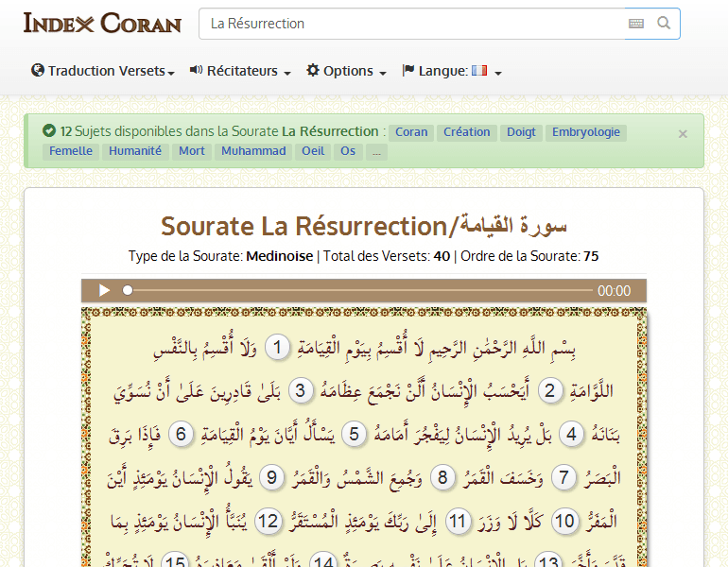The height and width of the screenshot is (567, 728).
Task: Click the audio progress slider track
Action: 359,291
